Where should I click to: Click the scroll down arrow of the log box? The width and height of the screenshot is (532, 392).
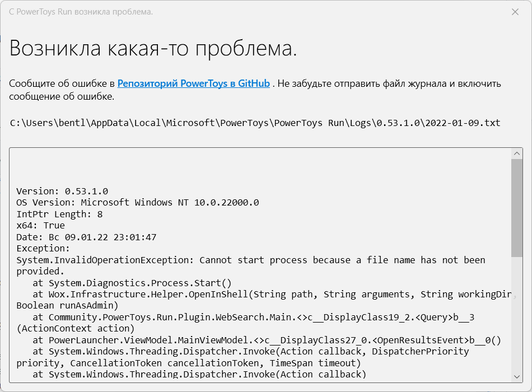pyautogui.click(x=517, y=376)
